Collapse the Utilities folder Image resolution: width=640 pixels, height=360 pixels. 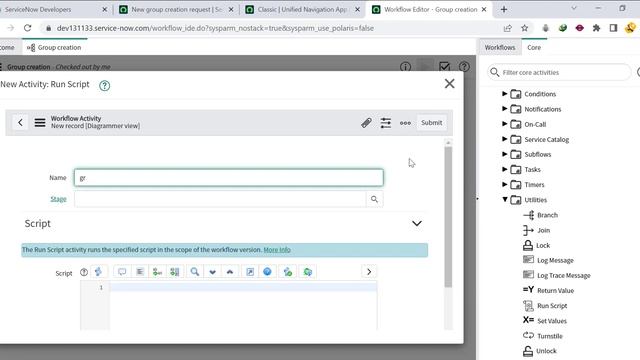504,200
